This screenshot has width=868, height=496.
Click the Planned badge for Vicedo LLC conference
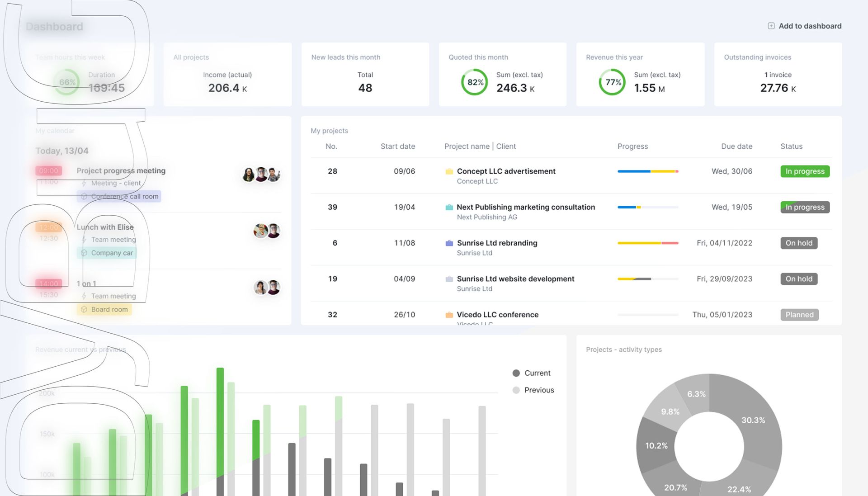tap(799, 315)
